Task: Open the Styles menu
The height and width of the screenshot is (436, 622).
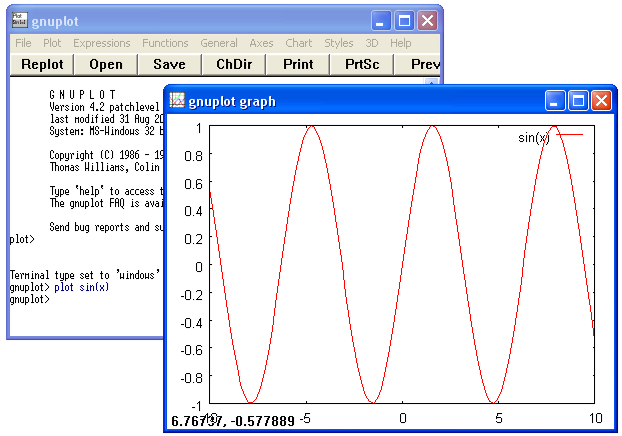Action: [338, 43]
